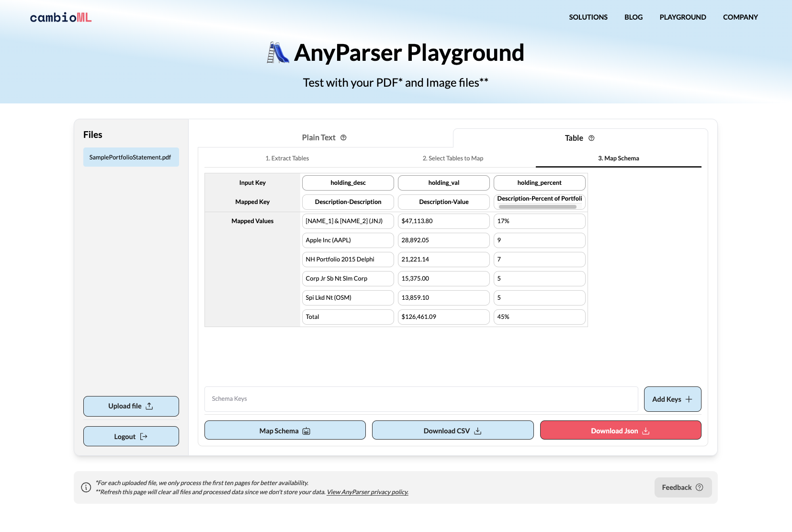Screen dimensions: 792x532
Task: Click the percent cell showing 7
Action: tap(540, 260)
